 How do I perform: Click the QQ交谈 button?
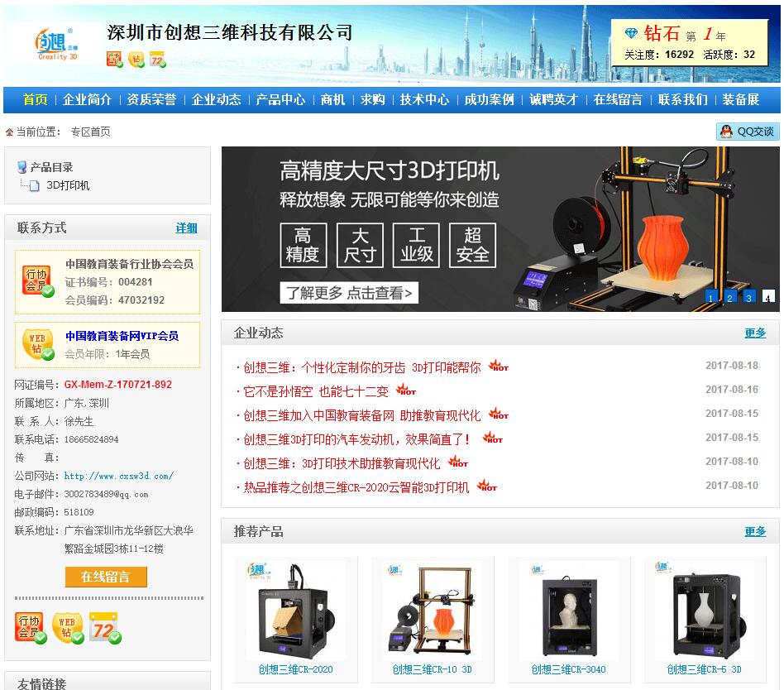[x=748, y=132]
